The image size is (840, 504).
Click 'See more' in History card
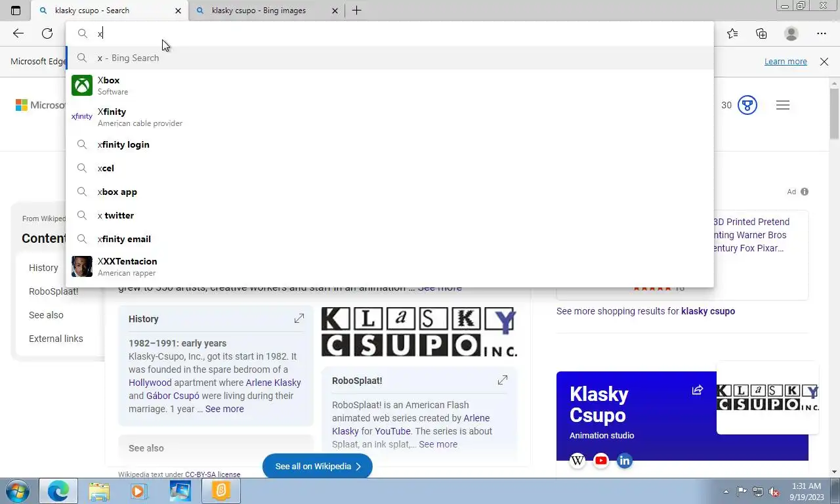coord(224,409)
